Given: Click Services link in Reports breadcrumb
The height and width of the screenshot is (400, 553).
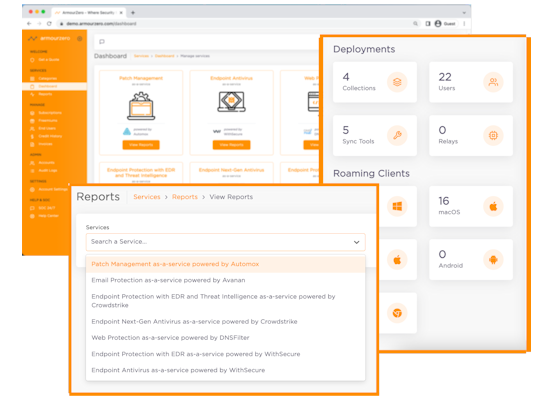Looking at the screenshot, I should tap(147, 197).
